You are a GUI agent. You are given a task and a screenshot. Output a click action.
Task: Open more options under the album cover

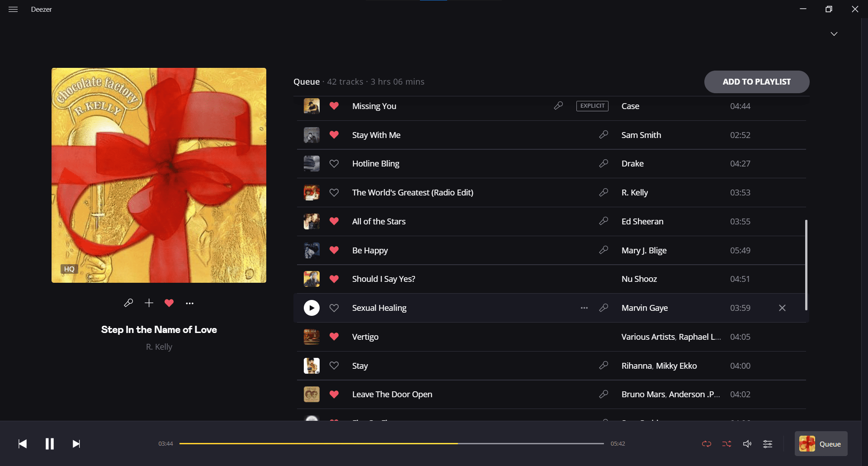pyautogui.click(x=189, y=304)
